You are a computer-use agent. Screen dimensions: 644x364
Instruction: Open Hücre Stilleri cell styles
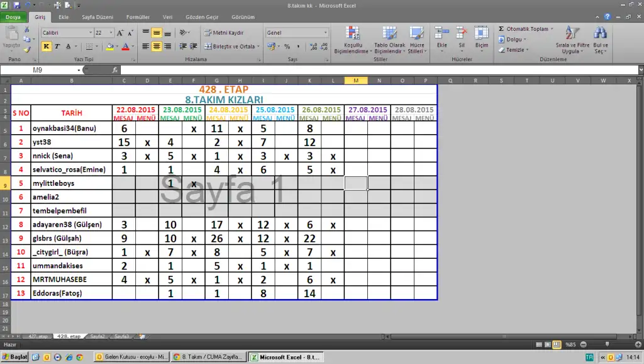[x=417, y=40]
